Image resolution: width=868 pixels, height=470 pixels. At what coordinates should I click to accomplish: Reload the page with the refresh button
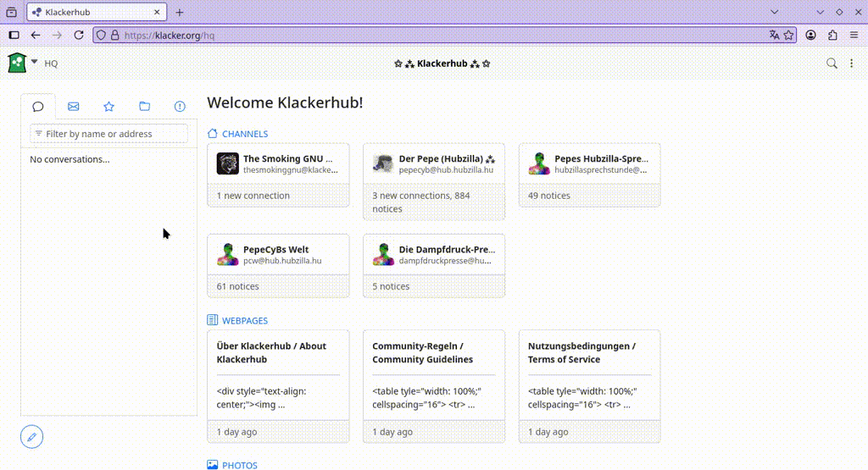pos(79,36)
